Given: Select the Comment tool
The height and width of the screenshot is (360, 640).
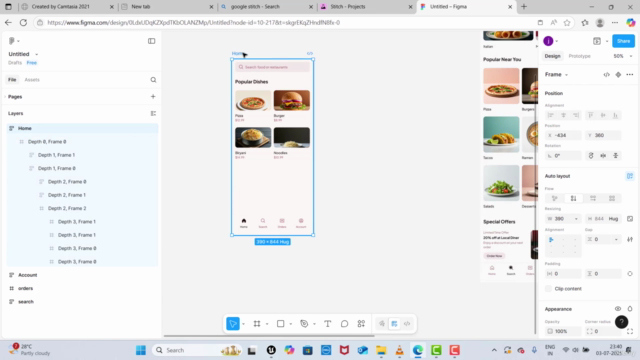Looking at the screenshot, I should pyautogui.click(x=344, y=324).
